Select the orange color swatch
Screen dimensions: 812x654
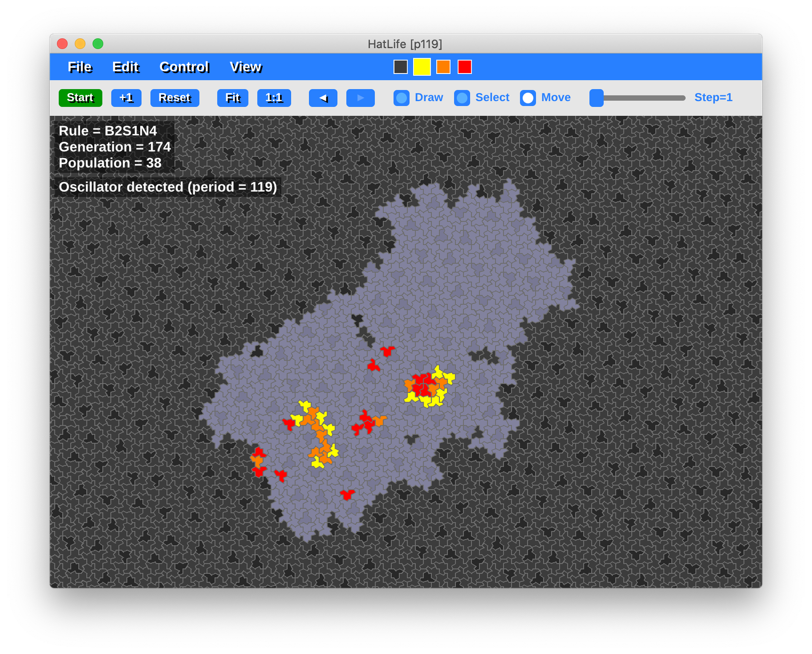(x=443, y=67)
